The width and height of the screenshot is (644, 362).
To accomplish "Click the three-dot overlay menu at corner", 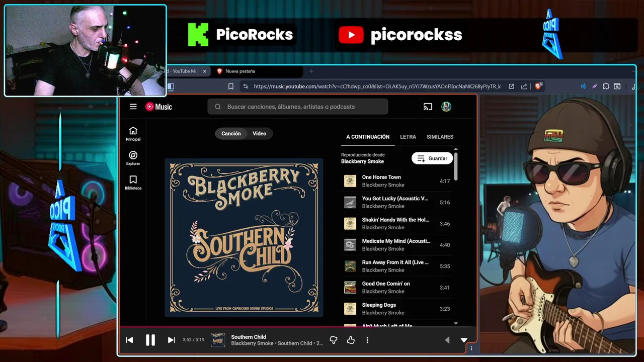I will (x=471, y=348).
